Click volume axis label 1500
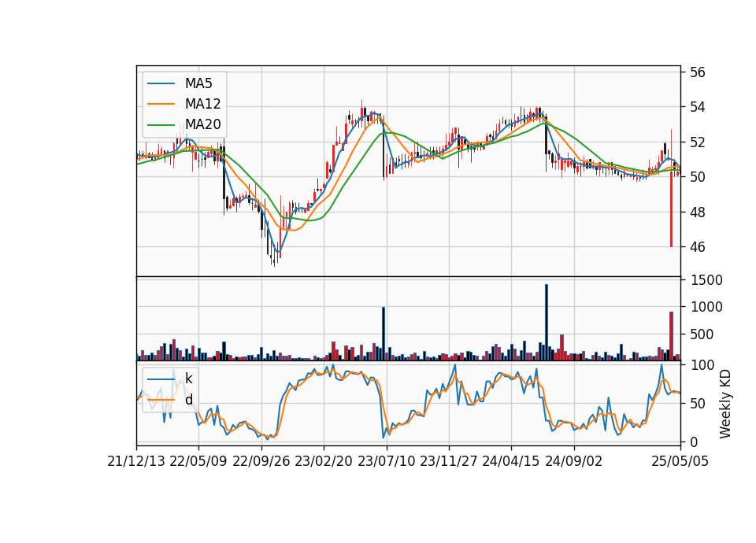 click(x=706, y=280)
